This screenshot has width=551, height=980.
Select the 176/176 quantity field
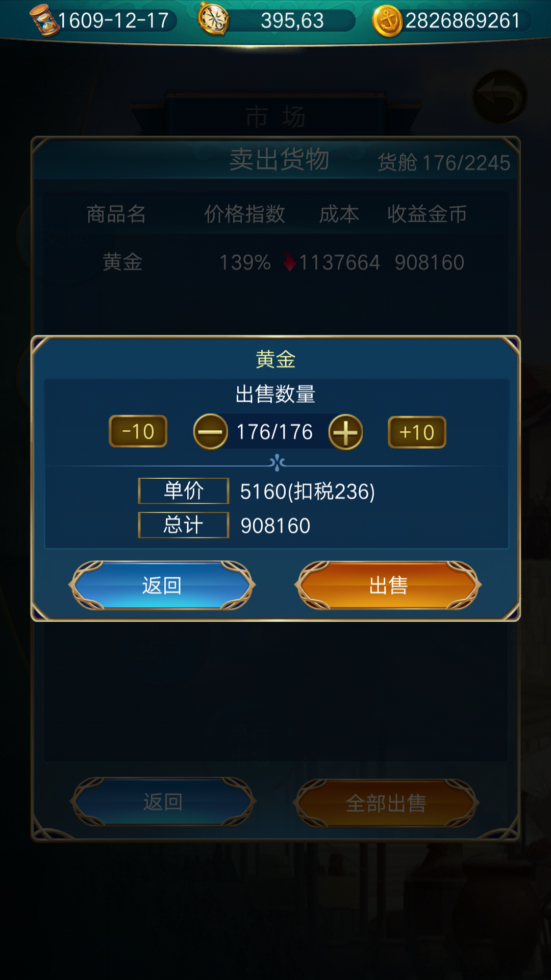pyautogui.click(x=274, y=432)
